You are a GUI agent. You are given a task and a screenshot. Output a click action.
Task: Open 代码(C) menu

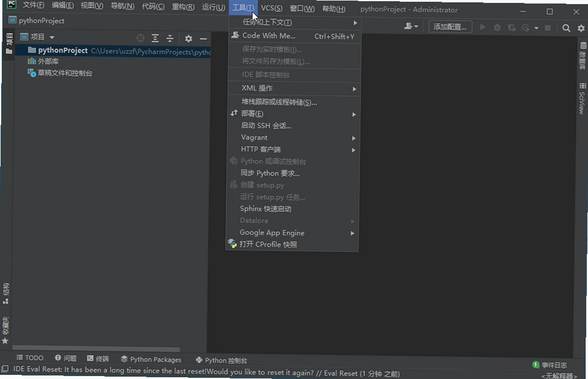point(153,6)
